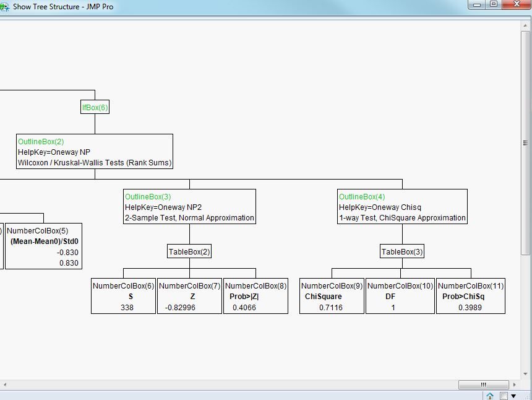532x400 pixels.
Task: Click OutlineBox(4) ChiSquare Approximation node
Action: coord(402,206)
